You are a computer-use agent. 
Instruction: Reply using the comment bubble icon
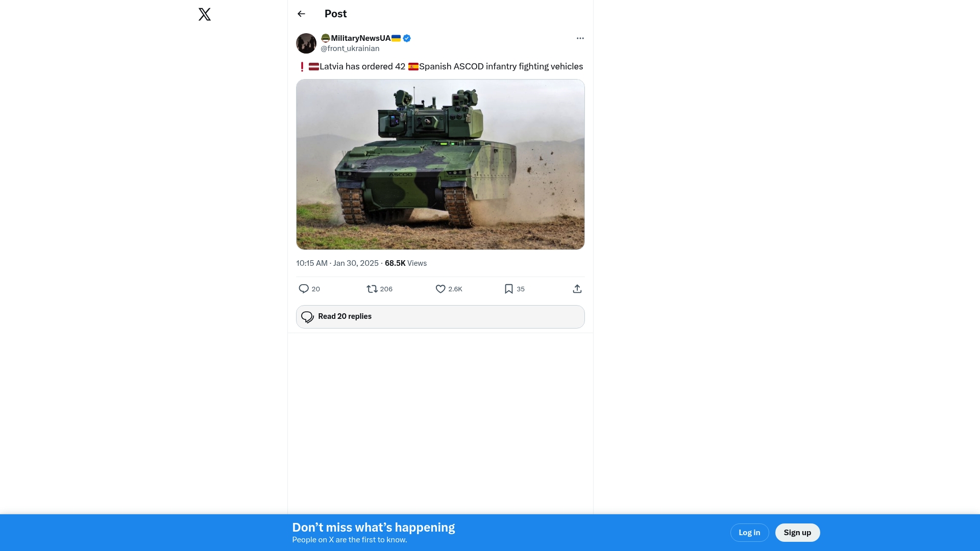point(304,289)
